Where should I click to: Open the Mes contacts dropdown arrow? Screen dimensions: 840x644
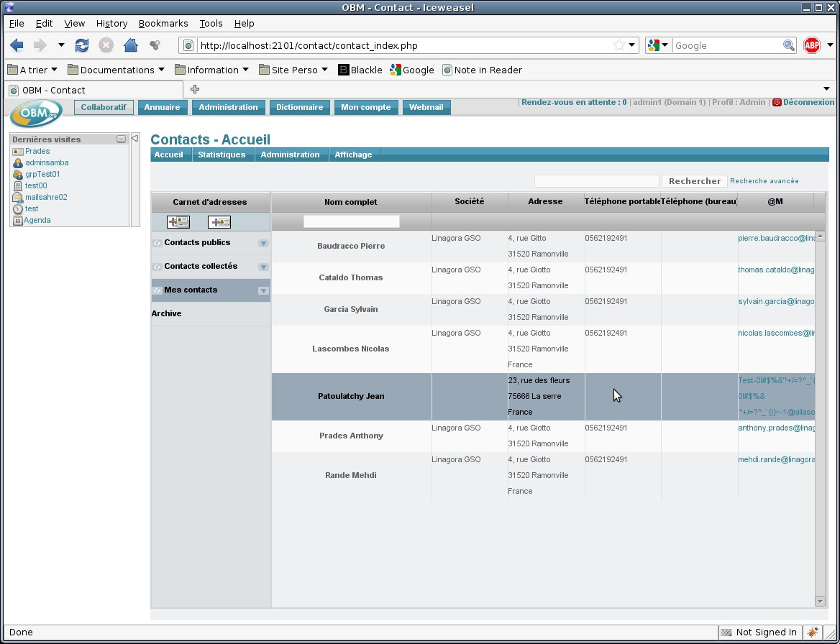(x=263, y=290)
